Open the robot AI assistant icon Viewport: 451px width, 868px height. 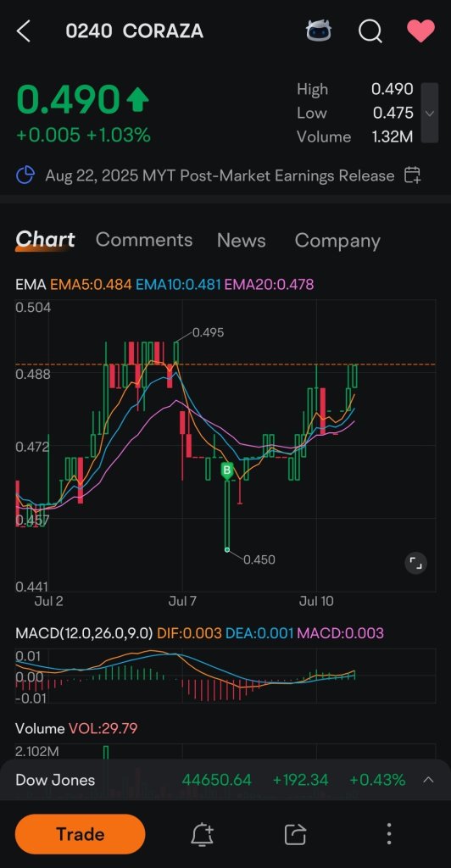click(x=319, y=31)
